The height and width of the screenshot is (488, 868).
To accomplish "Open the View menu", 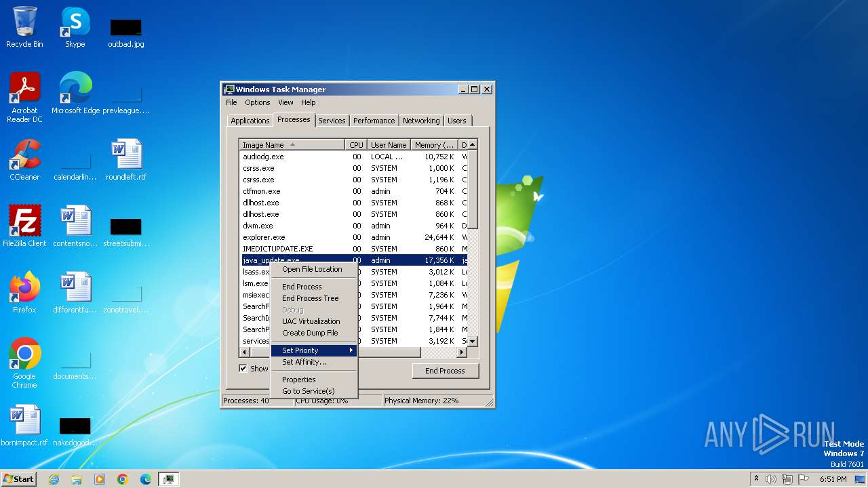I will [x=285, y=102].
